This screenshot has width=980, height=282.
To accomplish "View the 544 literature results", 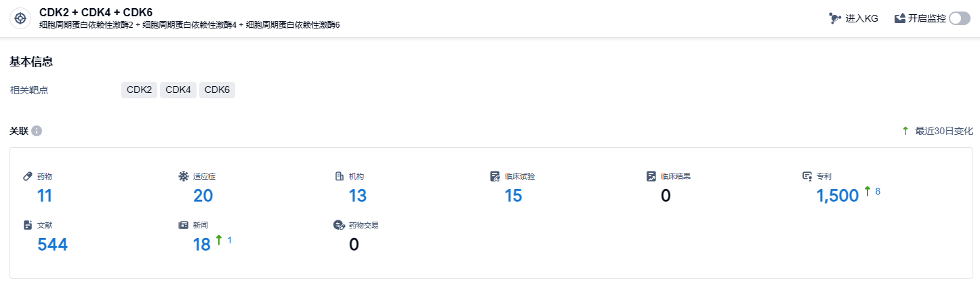I will click(x=52, y=245).
